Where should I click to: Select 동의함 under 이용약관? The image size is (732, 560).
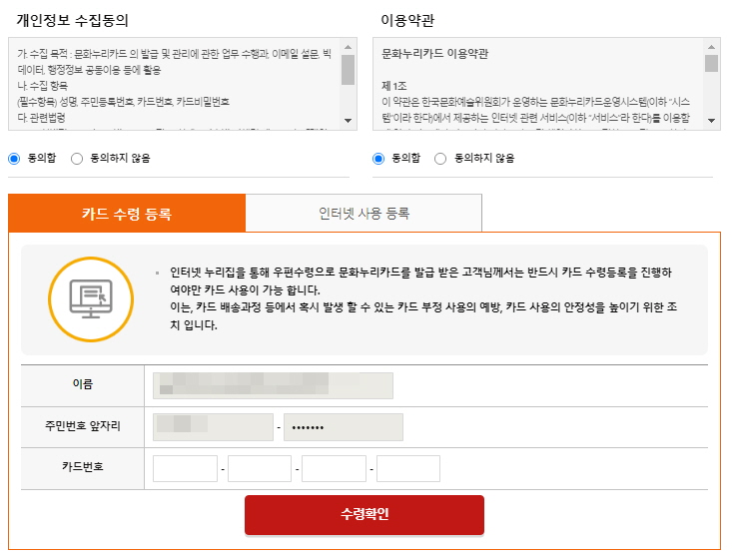378,159
